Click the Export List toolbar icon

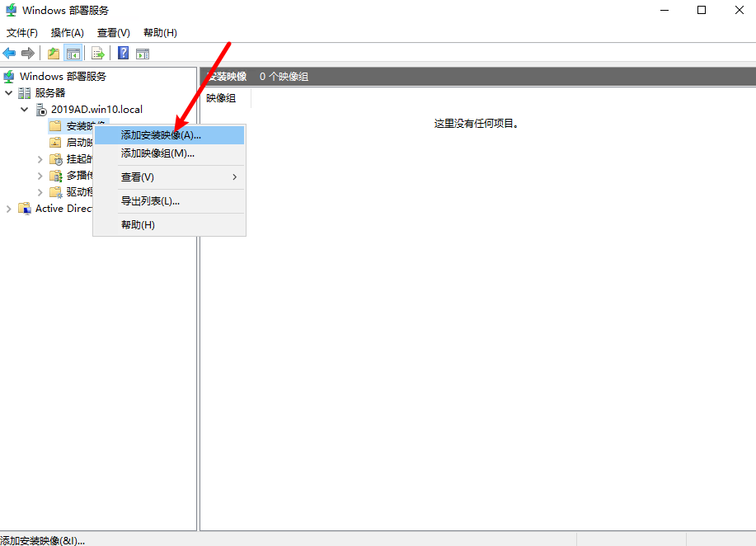pos(98,54)
